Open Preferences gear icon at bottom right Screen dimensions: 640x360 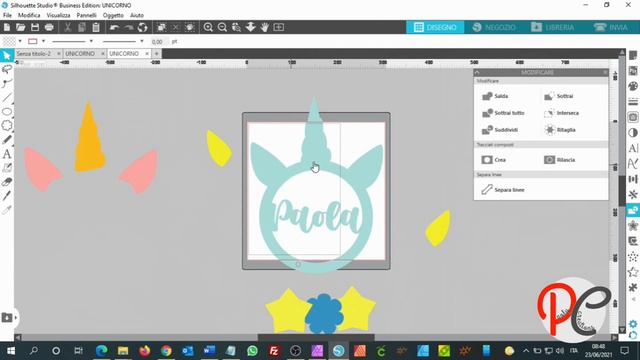(633, 324)
